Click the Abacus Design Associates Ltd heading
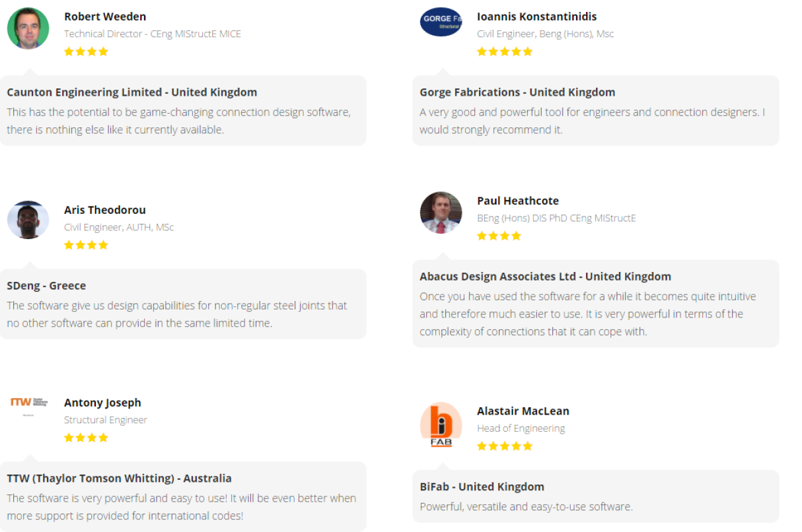 point(545,277)
